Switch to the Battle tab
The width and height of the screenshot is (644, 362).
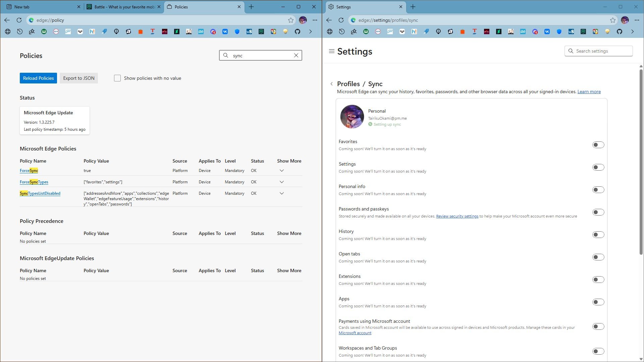(123, 7)
